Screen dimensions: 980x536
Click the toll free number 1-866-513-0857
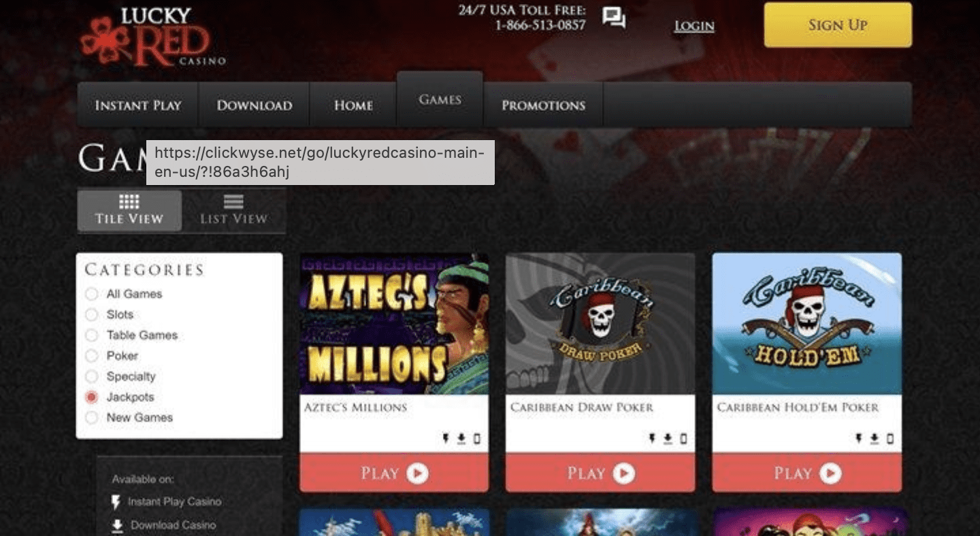click(x=540, y=25)
